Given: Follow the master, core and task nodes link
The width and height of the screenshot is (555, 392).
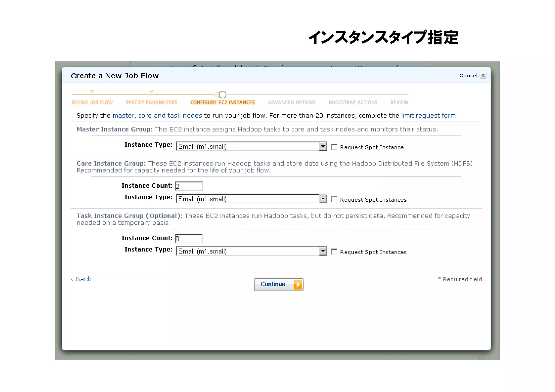Looking at the screenshot, I should tap(157, 116).
